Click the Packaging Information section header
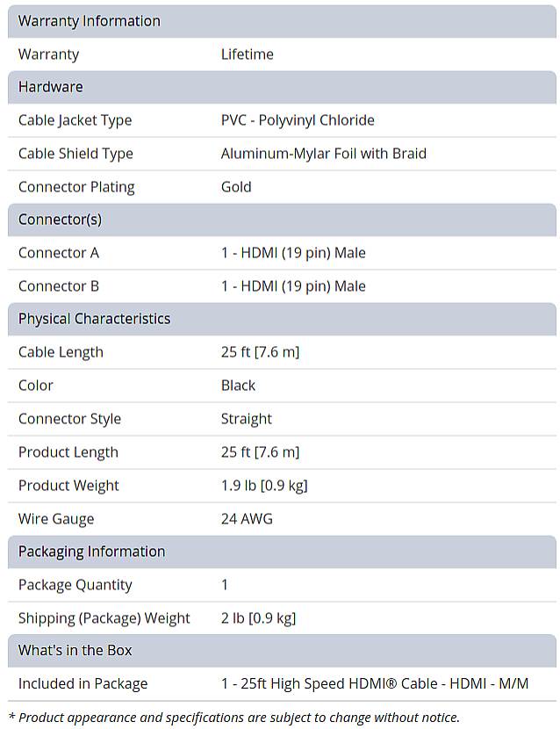This screenshot has height=729, width=560. [x=91, y=552]
